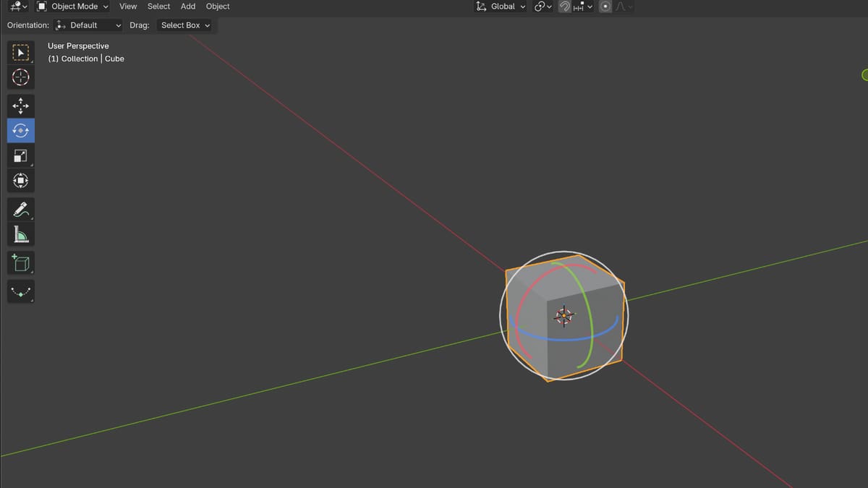The height and width of the screenshot is (488, 868).
Task: Select the Select Box tool
Action: pyautogui.click(x=21, y=53)
